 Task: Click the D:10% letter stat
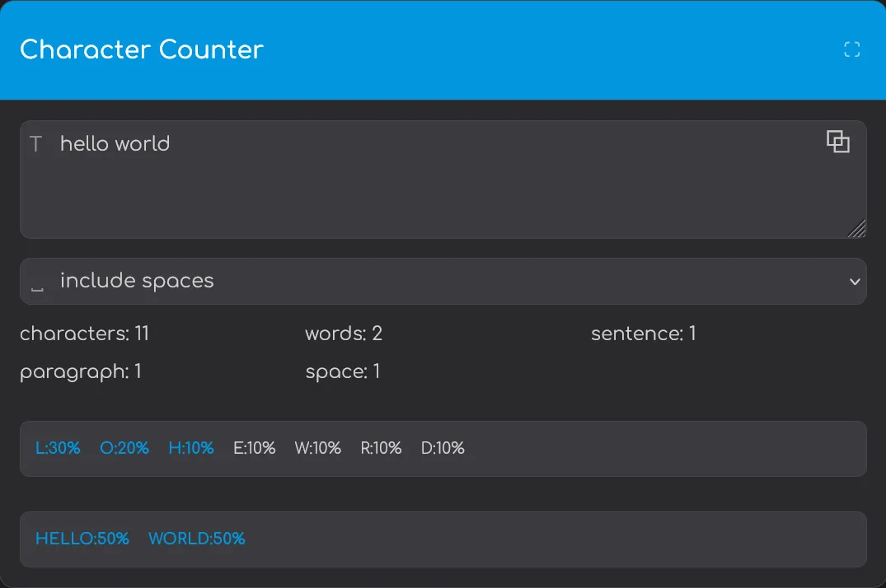click(443, 448)
